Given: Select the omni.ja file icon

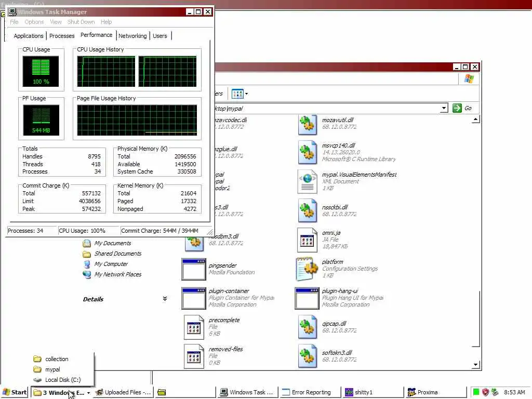Looking at the screenshot, I should (308, 240).
